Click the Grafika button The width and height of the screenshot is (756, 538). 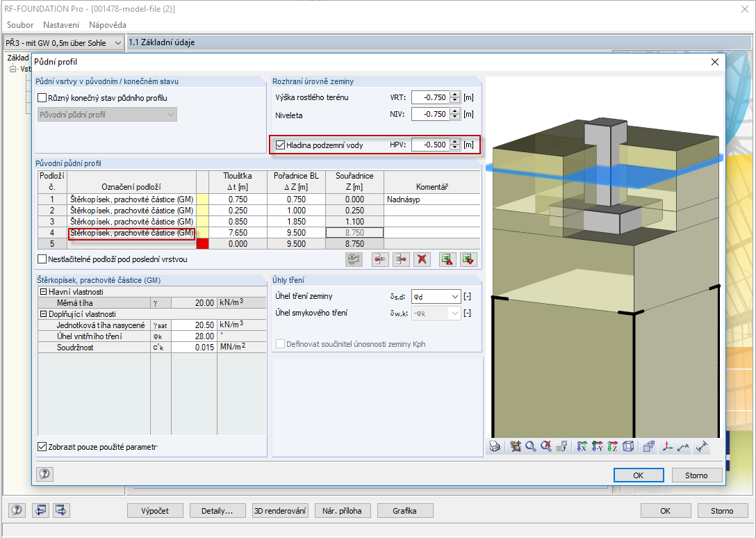(405, 510)
